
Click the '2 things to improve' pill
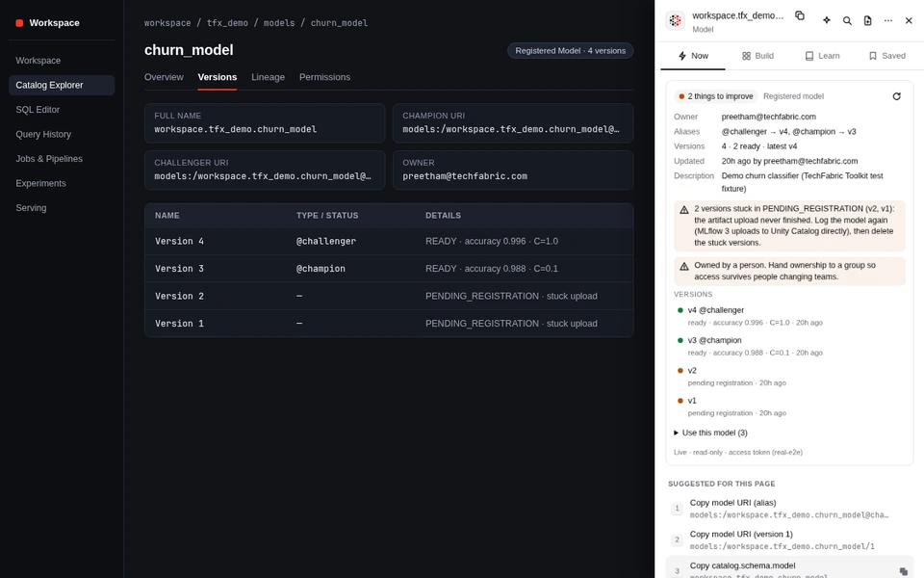(x=715, y=96)
